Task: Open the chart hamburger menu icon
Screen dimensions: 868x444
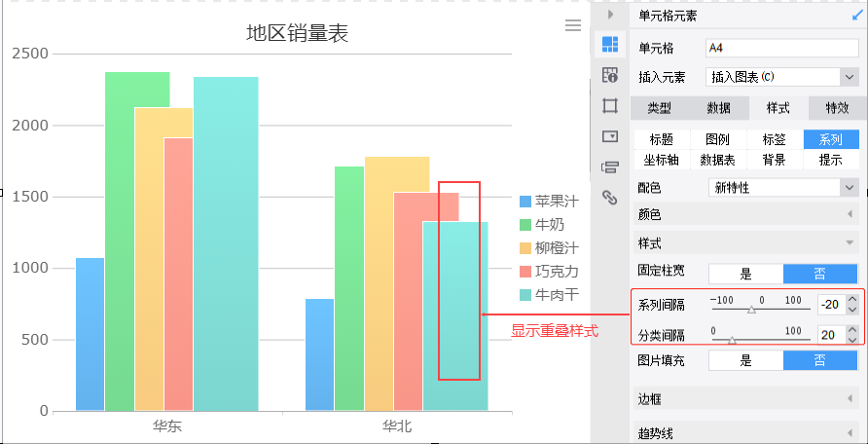Action: (x=573, y=25)
